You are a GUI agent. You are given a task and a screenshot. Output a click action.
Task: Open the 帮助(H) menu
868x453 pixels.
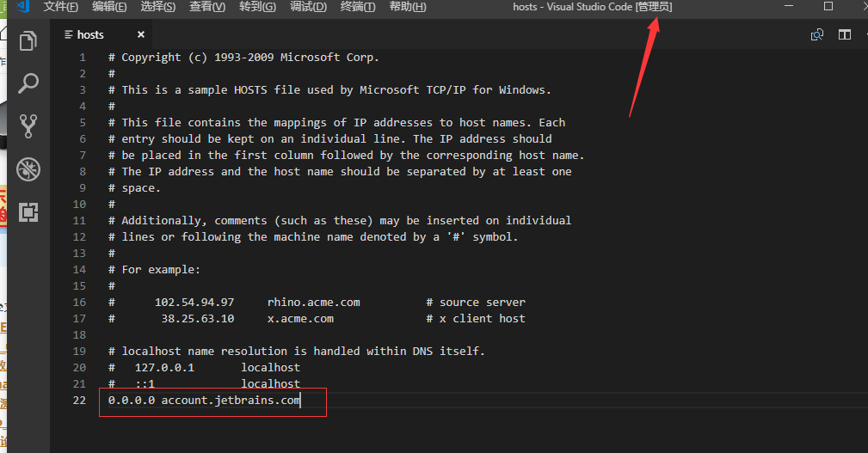tap(408, 7)
